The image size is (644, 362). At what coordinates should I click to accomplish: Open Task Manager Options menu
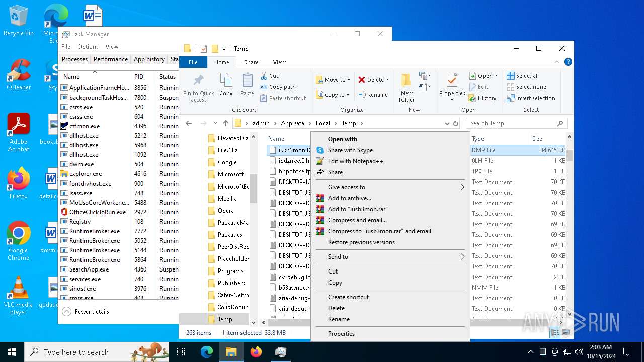click(88, 47)
